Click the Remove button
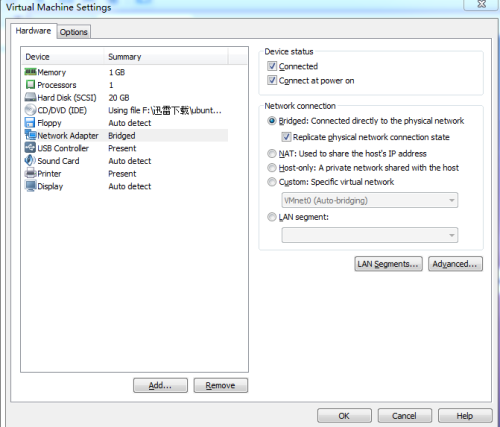This screenshot has height=427, width=500. (221, 385)
